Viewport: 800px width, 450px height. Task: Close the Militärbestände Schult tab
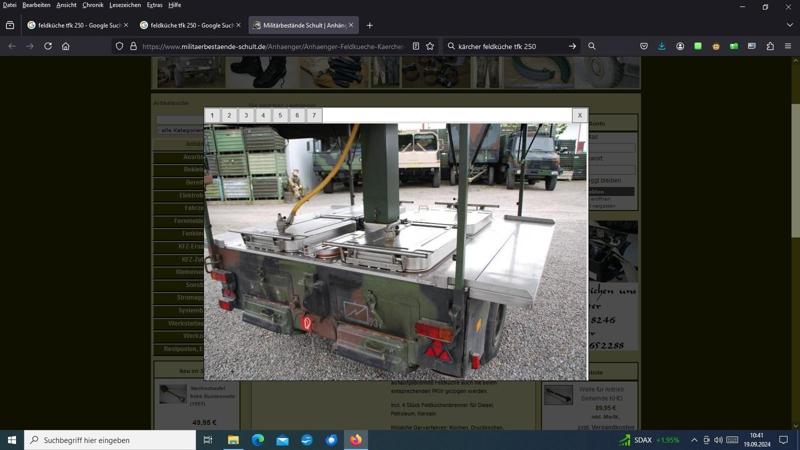click(x=351, y=25)
